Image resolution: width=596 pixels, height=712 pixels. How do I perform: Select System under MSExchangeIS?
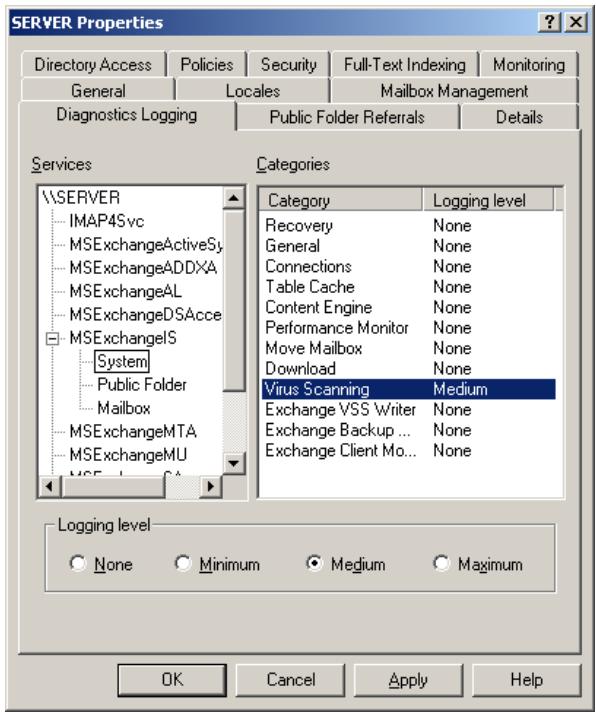[x=122, y=361]
